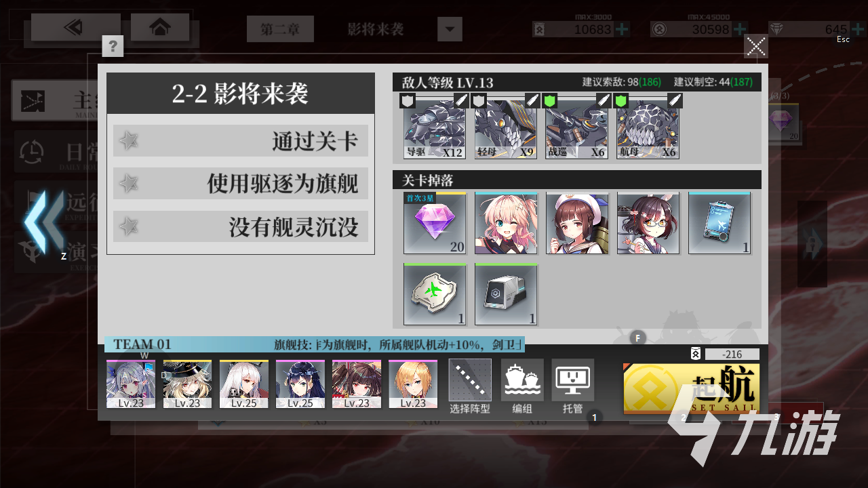Click the 导驱 X12 enemy thumbnail
Screen dimensions: 868x488
click(x=435, y=127)
